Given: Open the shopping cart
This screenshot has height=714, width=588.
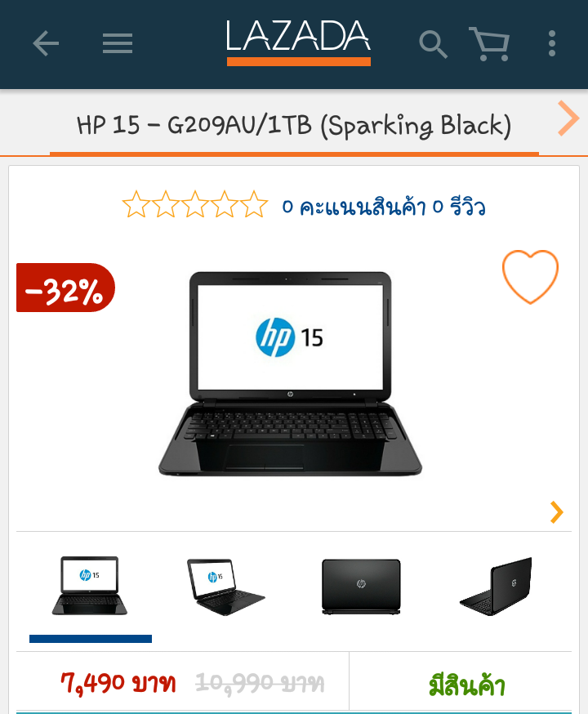Looking at the screenshot, I should pyautogui.click(x=489, y=44).
